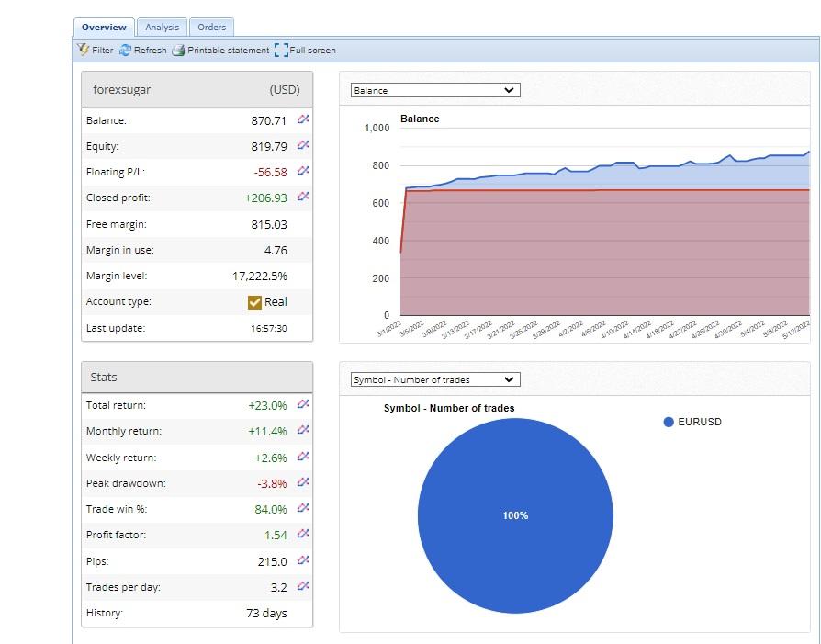Click the EURUSD legend label
821x644 pixels.
pos(700,422)
